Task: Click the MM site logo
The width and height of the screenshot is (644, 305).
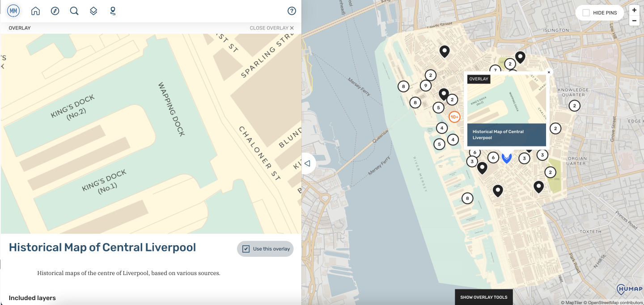Action: tap(13, 10)
